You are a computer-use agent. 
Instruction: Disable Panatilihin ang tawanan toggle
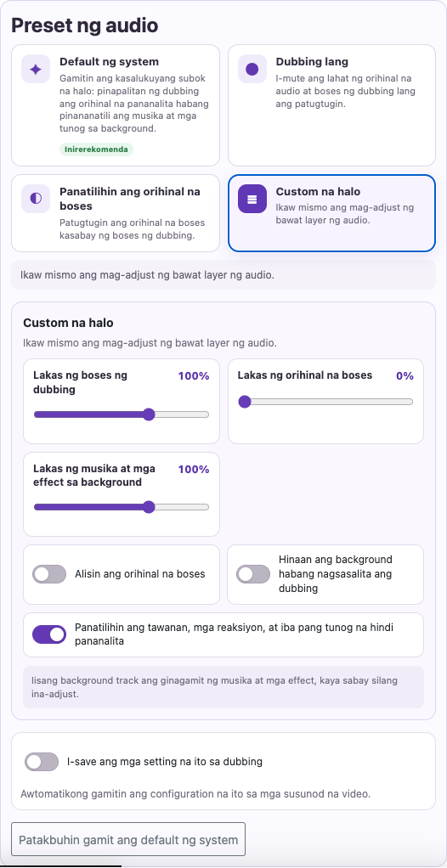point(49,634)
